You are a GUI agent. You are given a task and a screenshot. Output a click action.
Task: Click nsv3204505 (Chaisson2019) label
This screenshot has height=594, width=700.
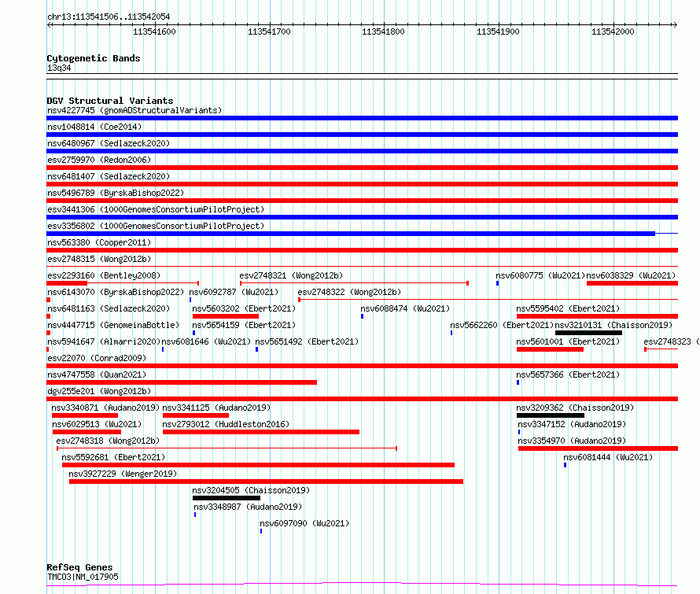pos(251,490)
